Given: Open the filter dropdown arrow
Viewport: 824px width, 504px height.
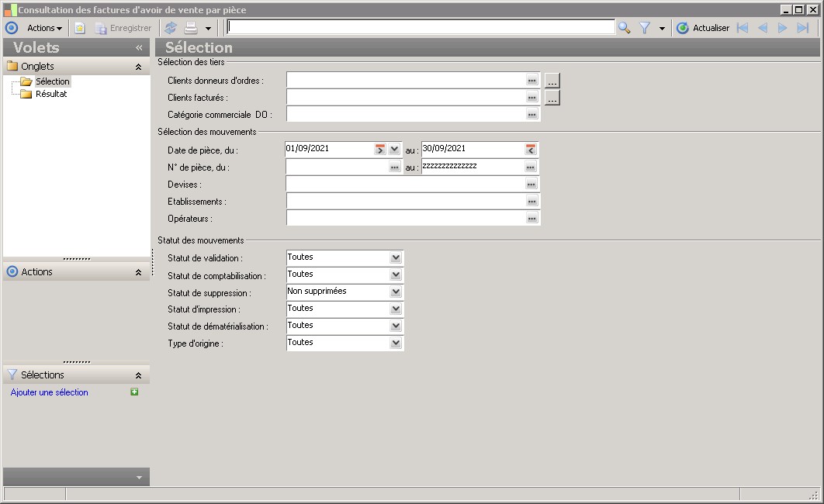Looking at the screenshot, I should coord(662,29).
